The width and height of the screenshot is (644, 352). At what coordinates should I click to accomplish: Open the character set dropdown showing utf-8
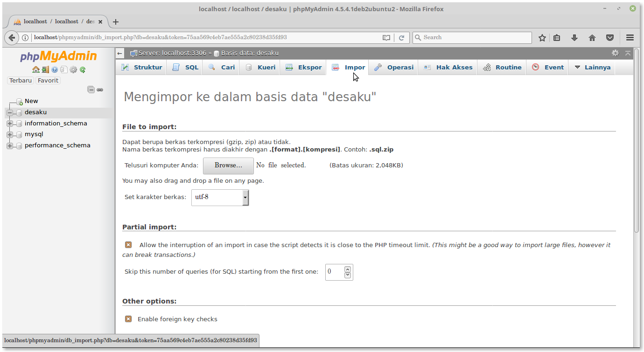pos(219,197)
